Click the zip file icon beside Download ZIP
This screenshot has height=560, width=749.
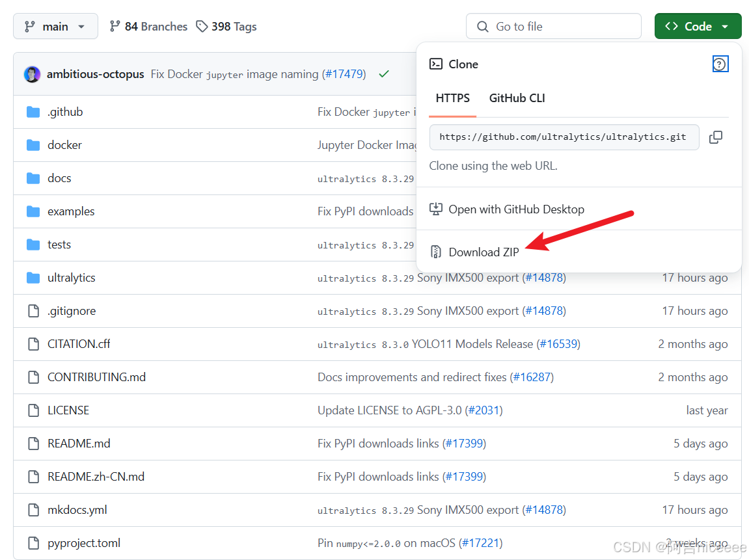pyautogui.click(x=435, y=252)
